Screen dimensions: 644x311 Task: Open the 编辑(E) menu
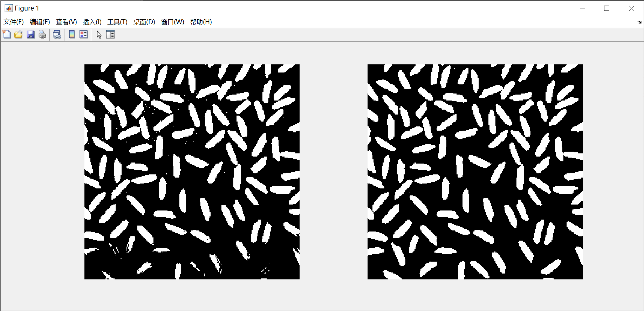[x=40, y=22]
